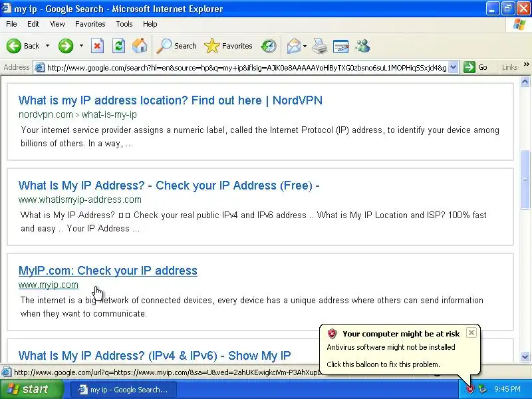
Task: Open the Forward button history dropdown
Action: click(x=81, y=46)
